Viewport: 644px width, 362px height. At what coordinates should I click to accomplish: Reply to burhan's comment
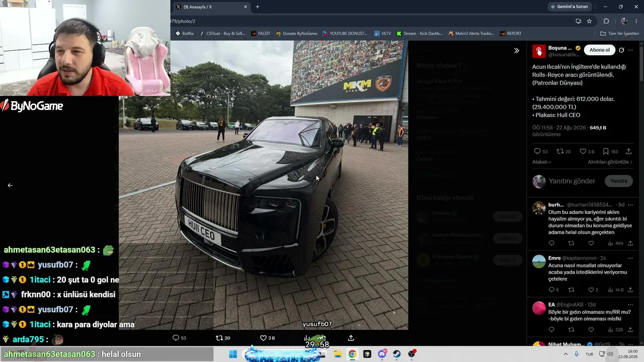[551, 243]
